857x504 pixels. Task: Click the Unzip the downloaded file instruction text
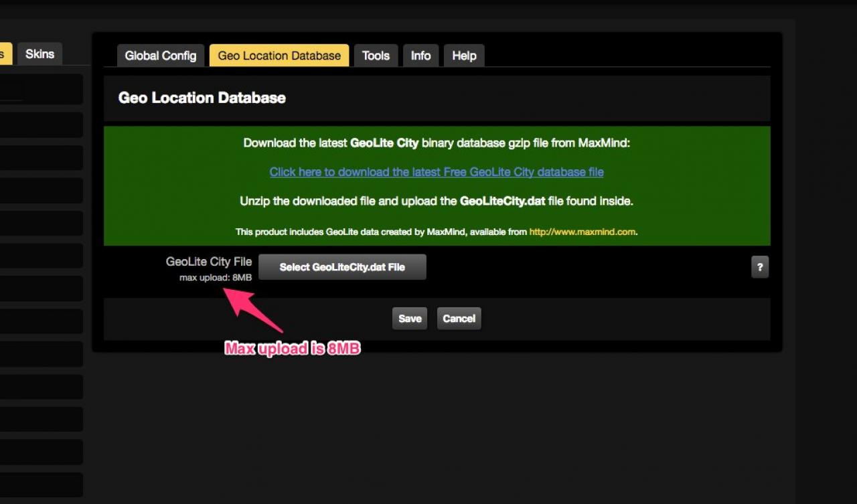[x=437, y=201]
